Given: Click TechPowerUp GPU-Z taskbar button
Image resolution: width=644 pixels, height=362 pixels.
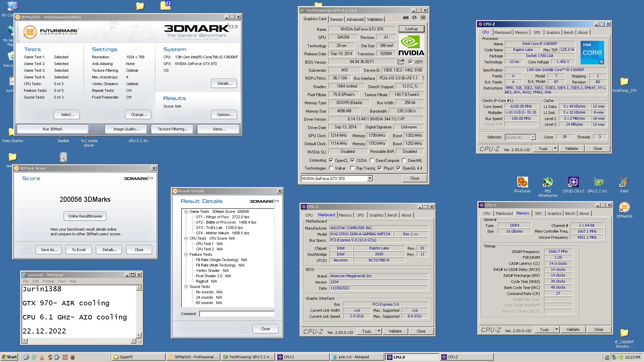Looking at the screenshot, I should coord(248,357).
